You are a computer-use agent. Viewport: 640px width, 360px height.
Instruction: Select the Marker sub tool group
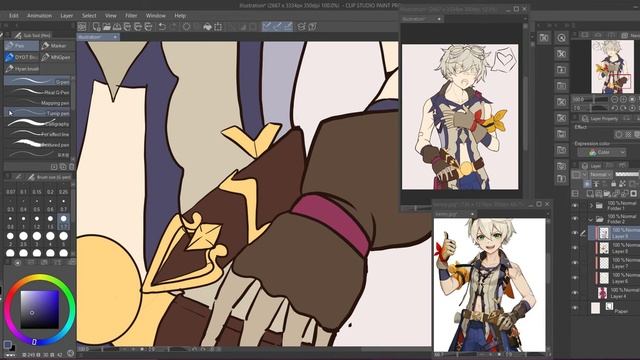(57, 46)
